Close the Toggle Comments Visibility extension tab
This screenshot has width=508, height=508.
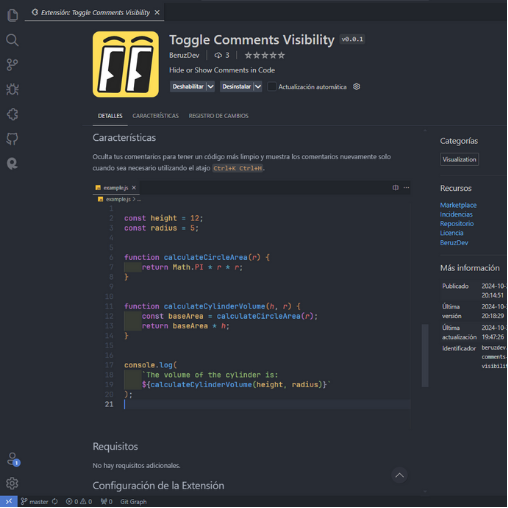[x=157, y=12]
